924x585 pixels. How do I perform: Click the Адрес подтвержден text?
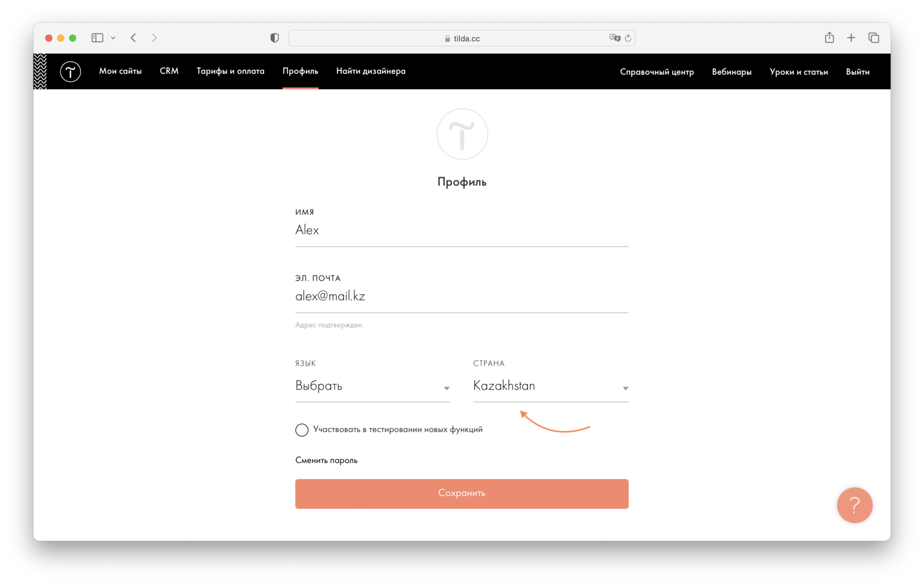329,325
